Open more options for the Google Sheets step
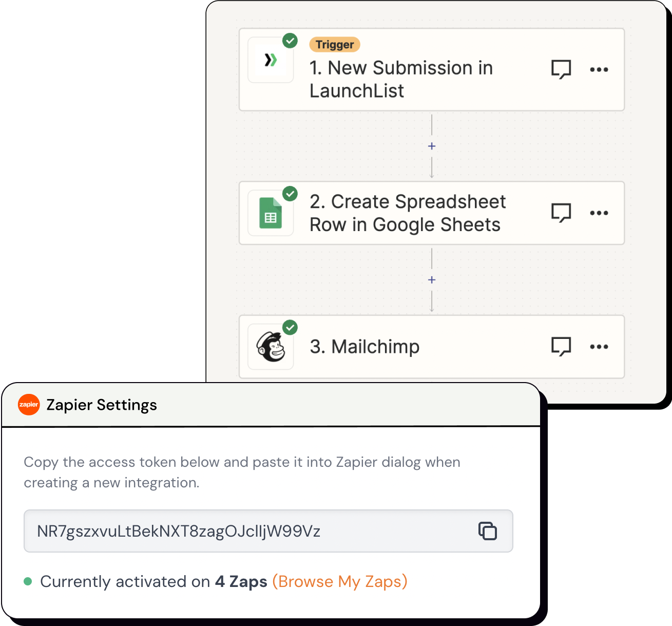 (599, 213)
